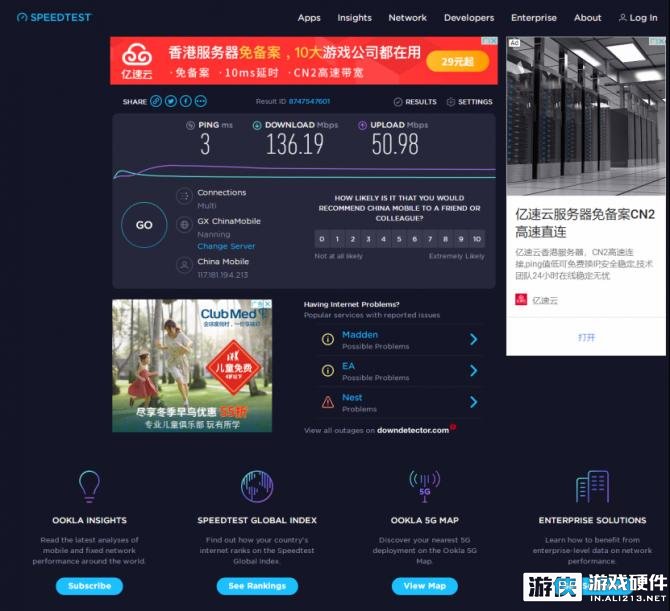This screenshot has width=670, height=611.
Task: Click the 136.19 download speed value
Action: (295, 144)
